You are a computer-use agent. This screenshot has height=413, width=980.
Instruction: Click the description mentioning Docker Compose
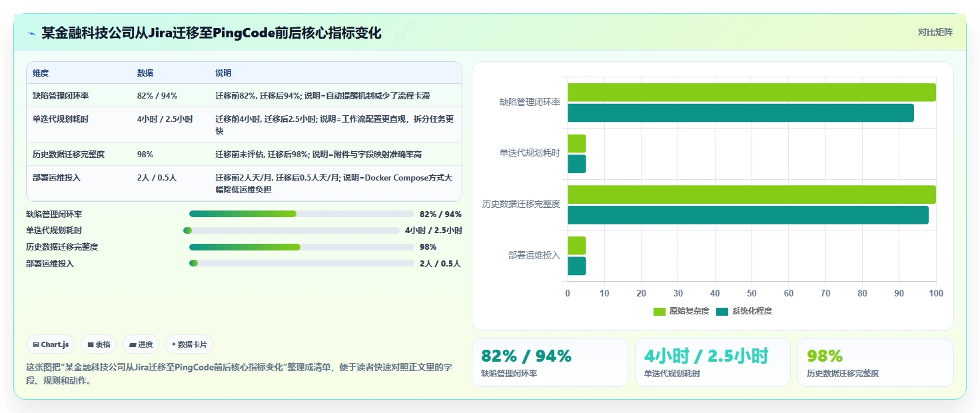pyautogui.click(x=334, y=183)
